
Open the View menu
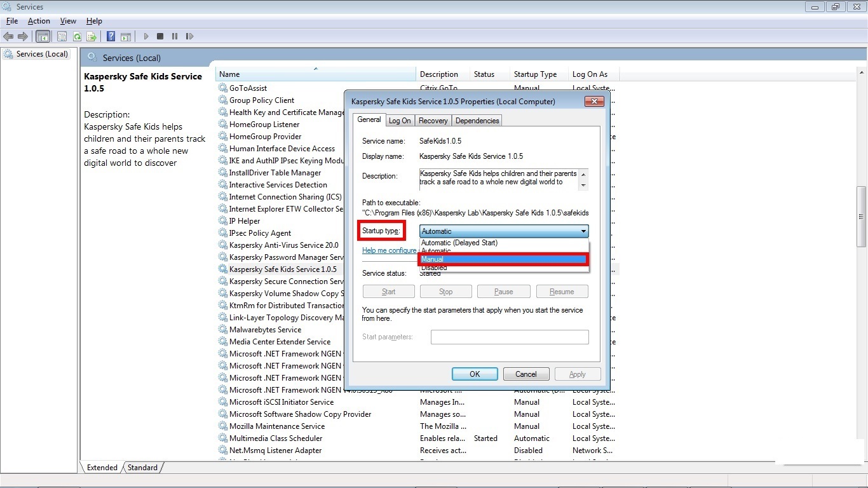point(68,21)
